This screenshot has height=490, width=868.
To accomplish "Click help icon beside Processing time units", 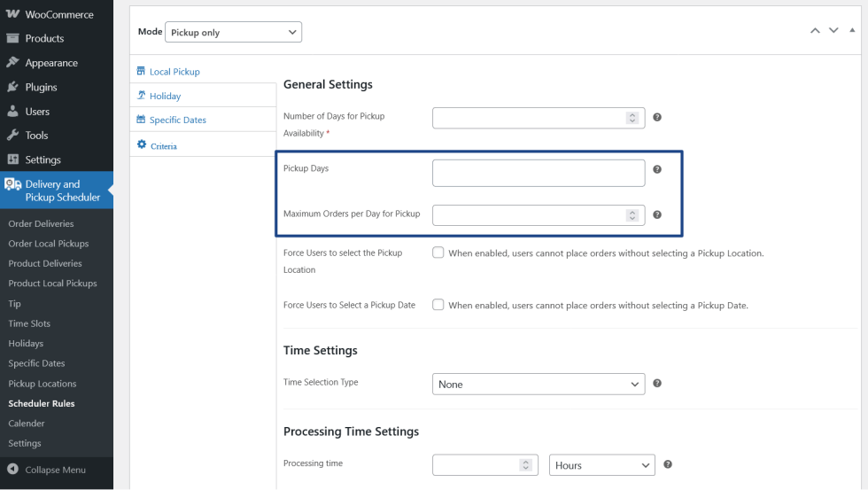I will [x=668, y=464].
